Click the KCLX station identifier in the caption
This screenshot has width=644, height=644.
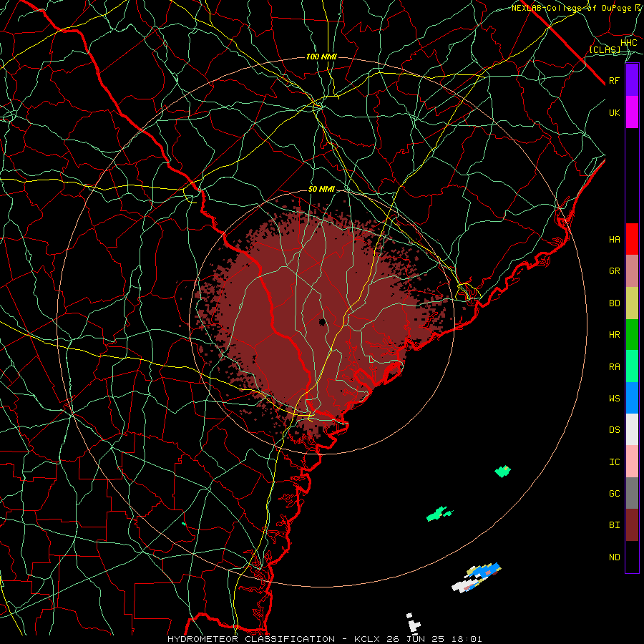(367, 639)
